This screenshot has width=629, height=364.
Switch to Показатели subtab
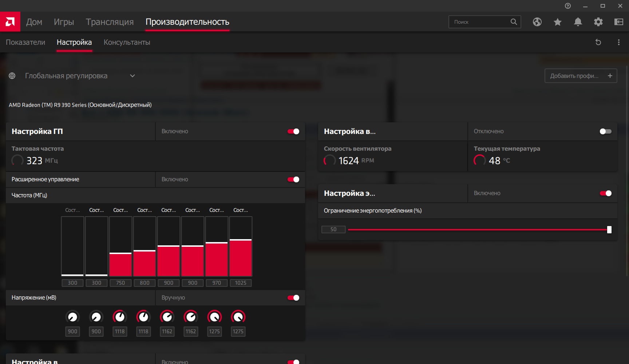click(25, 42)
